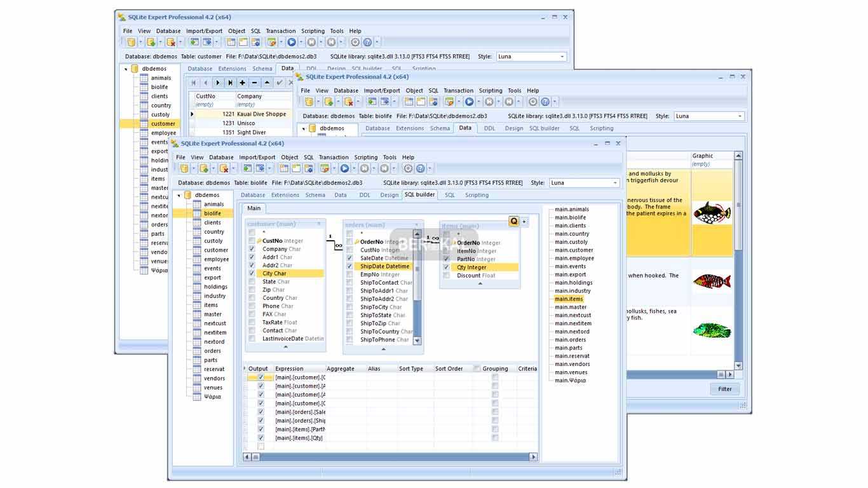Click the Graphic column header in biolife window

tap(712, 156)
